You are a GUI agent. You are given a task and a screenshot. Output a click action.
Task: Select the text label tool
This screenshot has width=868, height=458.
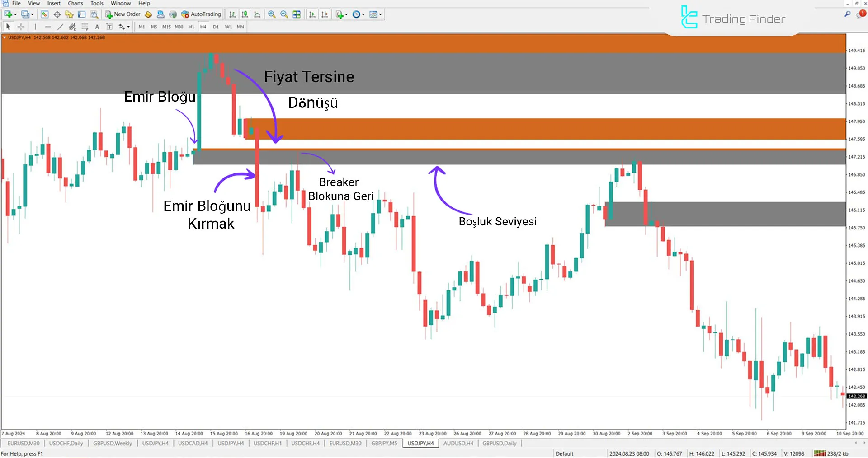(x=109, y=27)
